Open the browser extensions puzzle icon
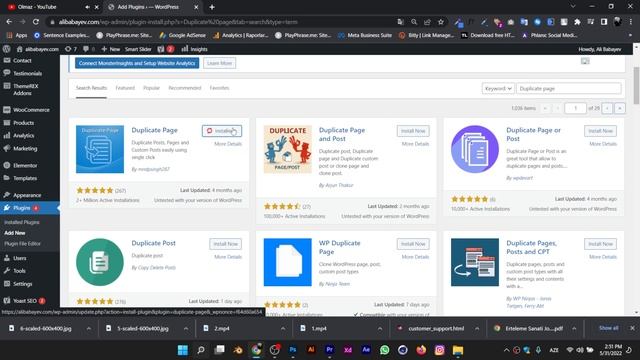The height and width of the screenshot is (360, 640). (x=577, y=22)
